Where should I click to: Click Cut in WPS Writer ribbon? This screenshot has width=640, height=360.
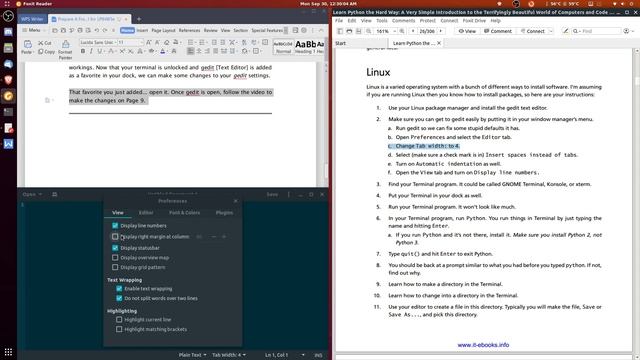(x=44, y=43)
